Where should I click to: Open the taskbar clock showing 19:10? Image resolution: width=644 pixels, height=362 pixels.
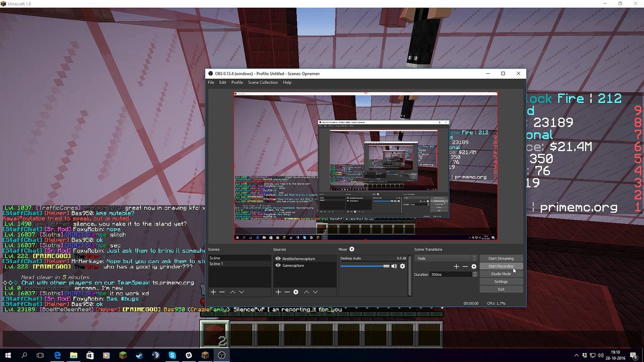coord(616,355)
